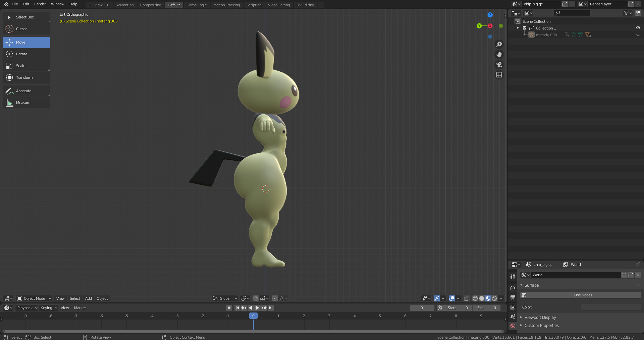Duplicate the World datablock with copy icon
Screen dimensions: 644x340
[x=631, y=275]
